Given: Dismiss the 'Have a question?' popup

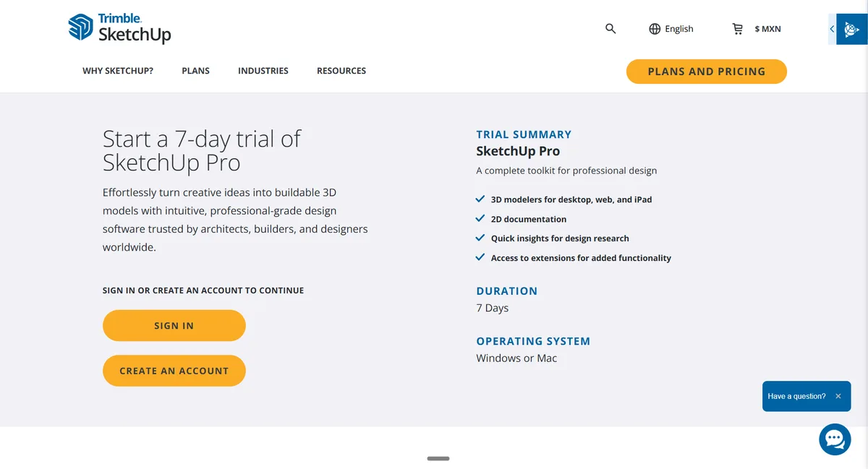Looking at the screenshot, I should (x=838, y=396).
